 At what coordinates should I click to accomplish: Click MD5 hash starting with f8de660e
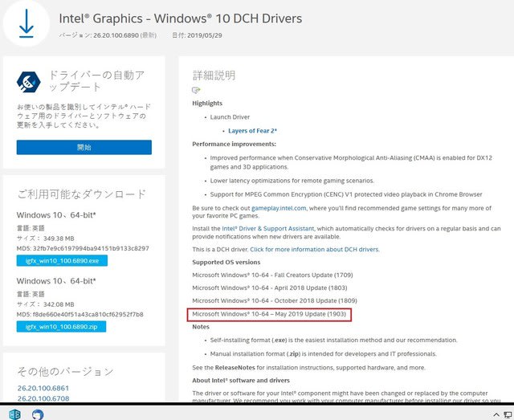88,314
